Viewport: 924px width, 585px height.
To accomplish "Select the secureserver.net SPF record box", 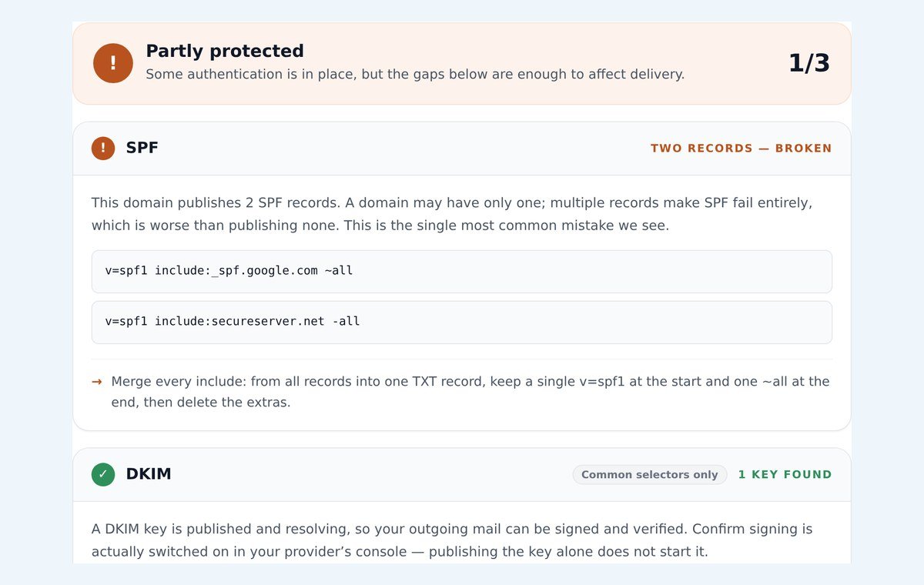I will (462, 323).
